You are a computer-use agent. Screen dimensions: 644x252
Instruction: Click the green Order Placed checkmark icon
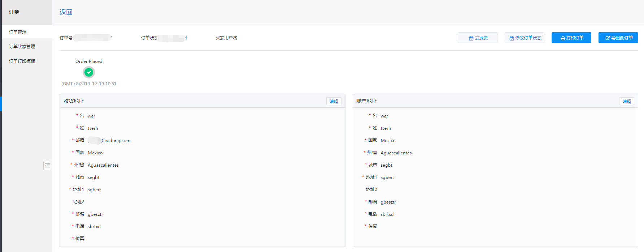coord(89,72)
